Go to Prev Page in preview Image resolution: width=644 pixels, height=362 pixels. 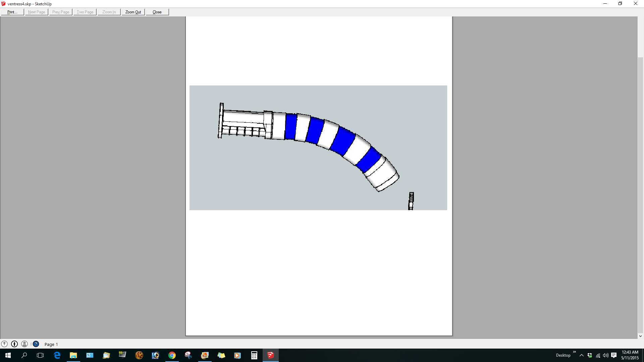[61, 12]
